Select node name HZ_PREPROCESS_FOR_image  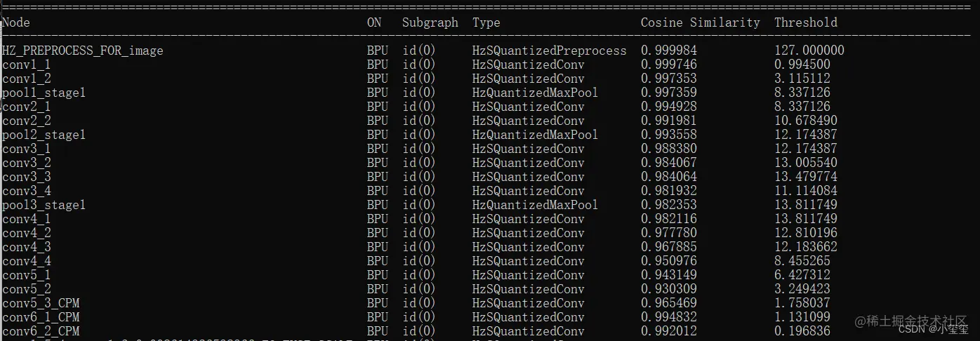83,51
